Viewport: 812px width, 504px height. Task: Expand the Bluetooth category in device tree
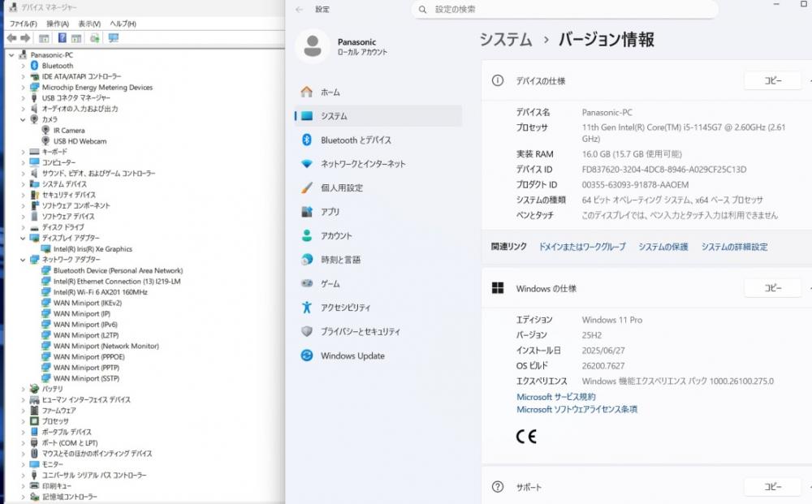click(23, 66)
